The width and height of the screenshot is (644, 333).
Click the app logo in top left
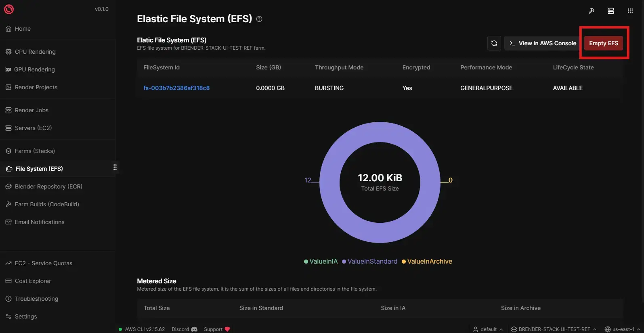9,9
